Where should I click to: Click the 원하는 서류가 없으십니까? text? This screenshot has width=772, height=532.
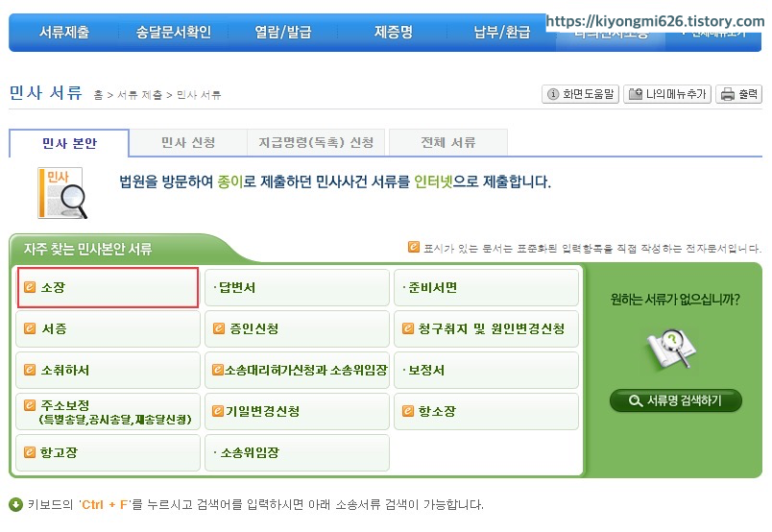point(675,299)
